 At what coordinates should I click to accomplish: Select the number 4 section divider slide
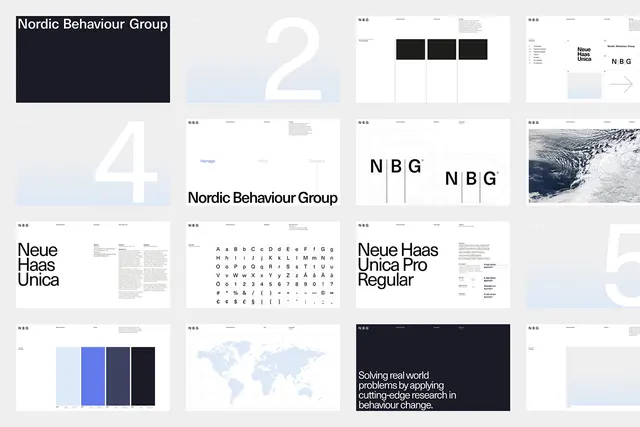point(93,162)
